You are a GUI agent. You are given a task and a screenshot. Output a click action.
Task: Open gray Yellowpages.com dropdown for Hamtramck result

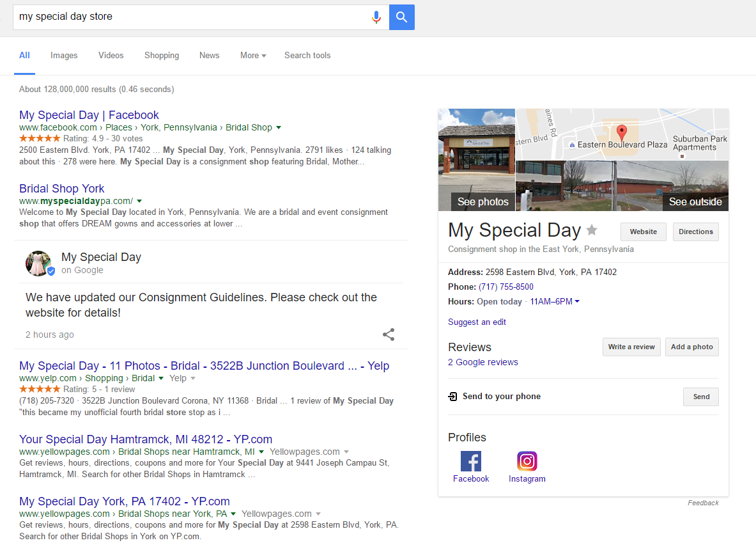point(346,452)
